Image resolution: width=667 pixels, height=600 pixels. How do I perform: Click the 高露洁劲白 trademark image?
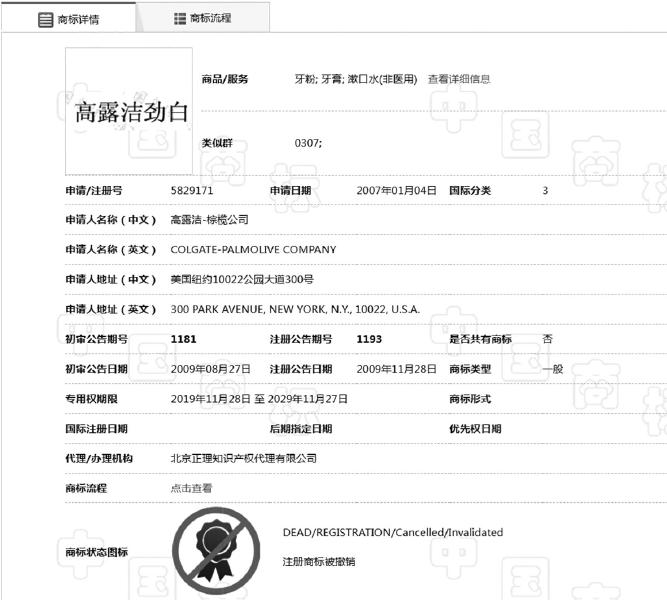click(x=129, y=111)
